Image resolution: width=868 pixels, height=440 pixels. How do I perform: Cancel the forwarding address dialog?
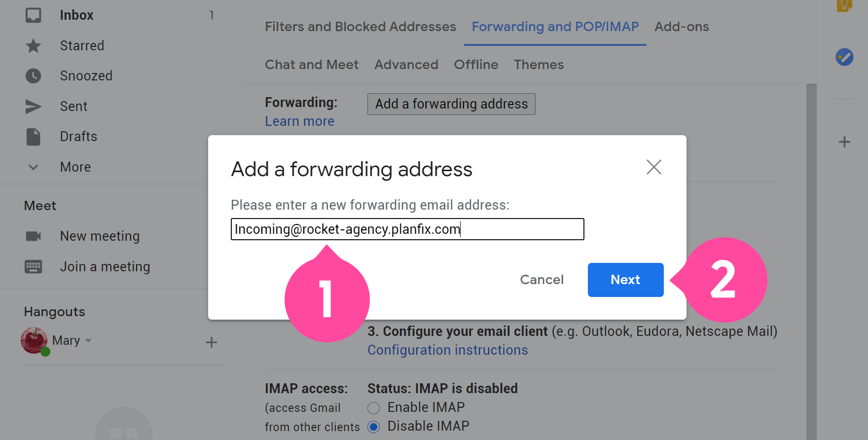click(x=542, y=280)
